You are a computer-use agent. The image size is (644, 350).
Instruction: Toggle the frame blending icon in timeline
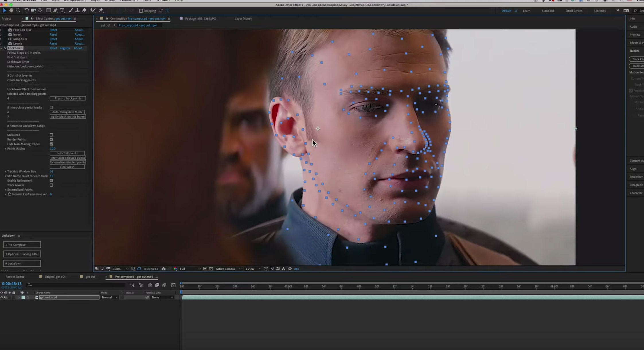point(157,285)
